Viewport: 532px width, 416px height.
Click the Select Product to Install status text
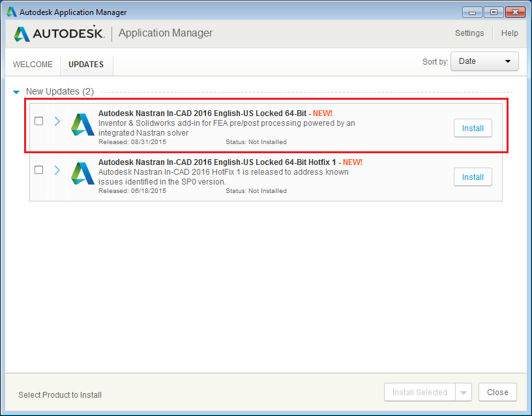(x=60, y=395)
